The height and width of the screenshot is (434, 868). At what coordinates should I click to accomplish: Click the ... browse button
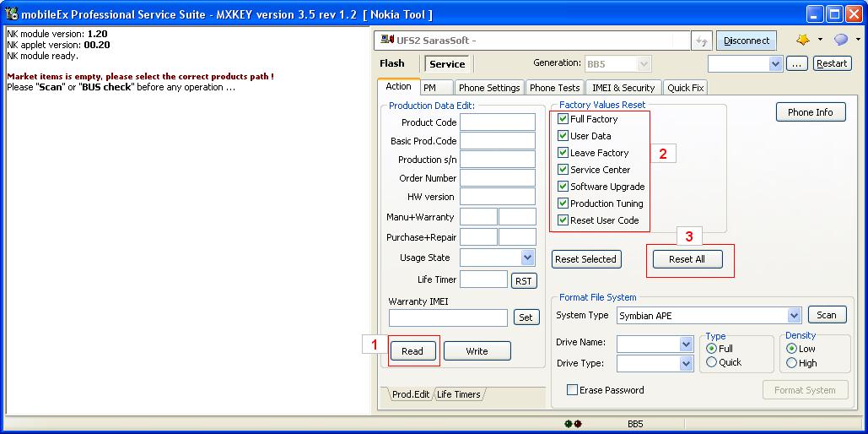[x=796, y=63]
